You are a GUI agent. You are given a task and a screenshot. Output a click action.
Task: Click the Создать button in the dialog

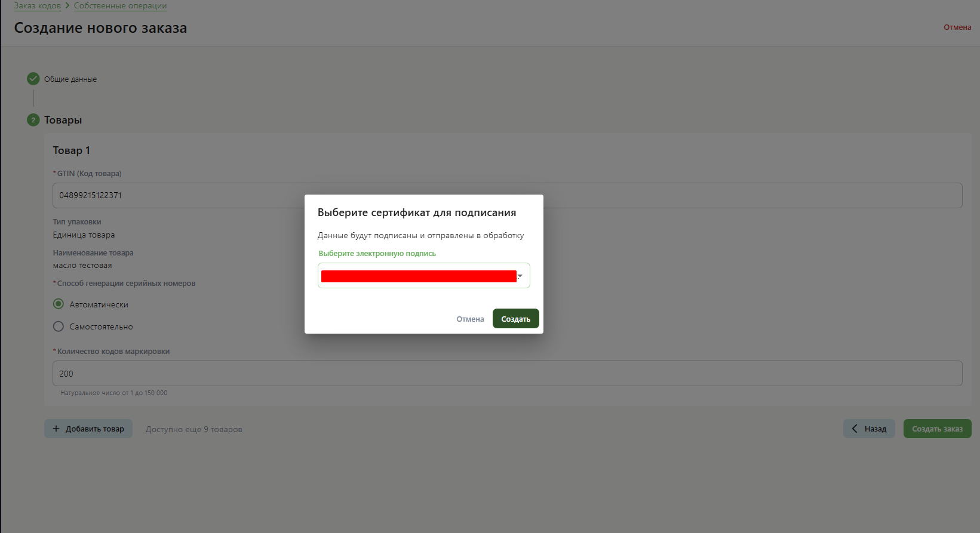click(515, 319)
